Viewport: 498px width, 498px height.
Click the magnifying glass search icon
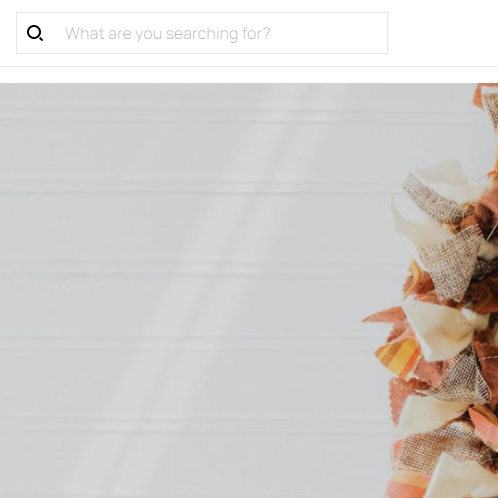[35, 33]
